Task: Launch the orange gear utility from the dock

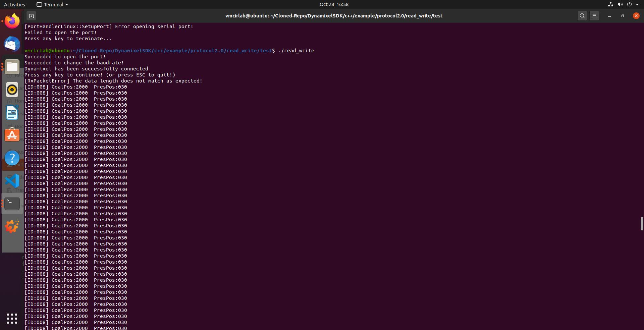Action: (x=12, y=226)
